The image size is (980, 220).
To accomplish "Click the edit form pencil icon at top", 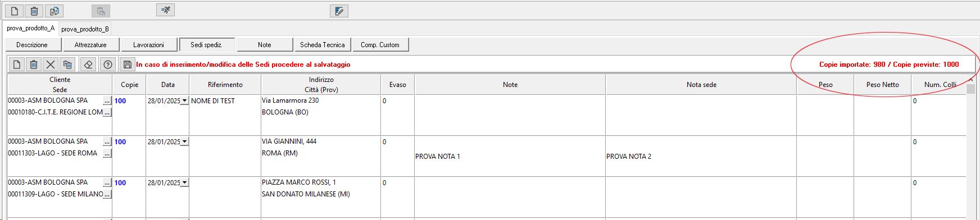I will coord(339,11).
